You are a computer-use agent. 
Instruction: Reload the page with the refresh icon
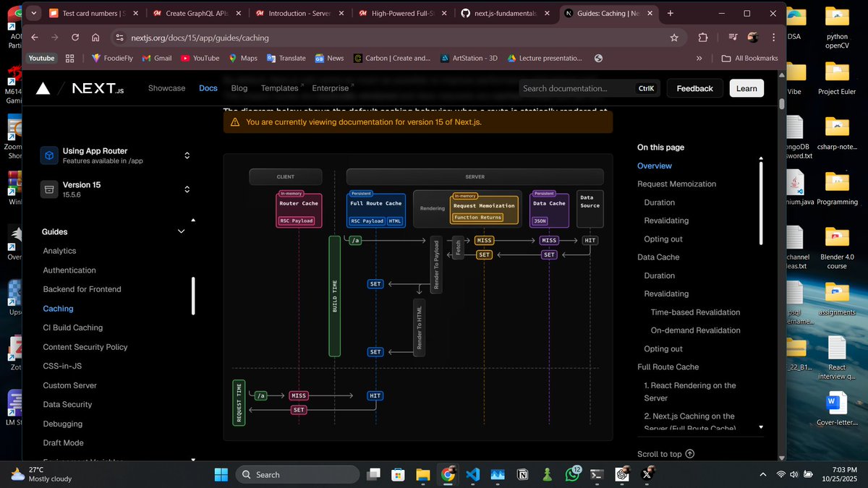(x=75, y=38)
